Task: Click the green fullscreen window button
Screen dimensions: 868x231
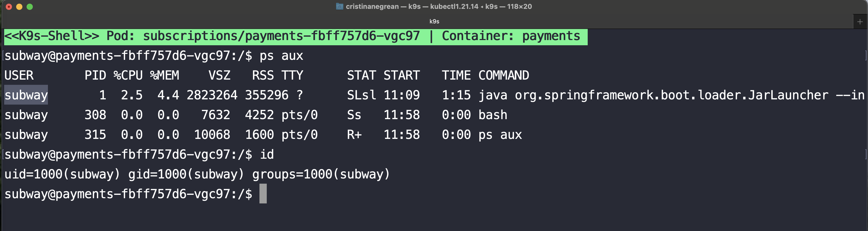Action: point(30,7)
